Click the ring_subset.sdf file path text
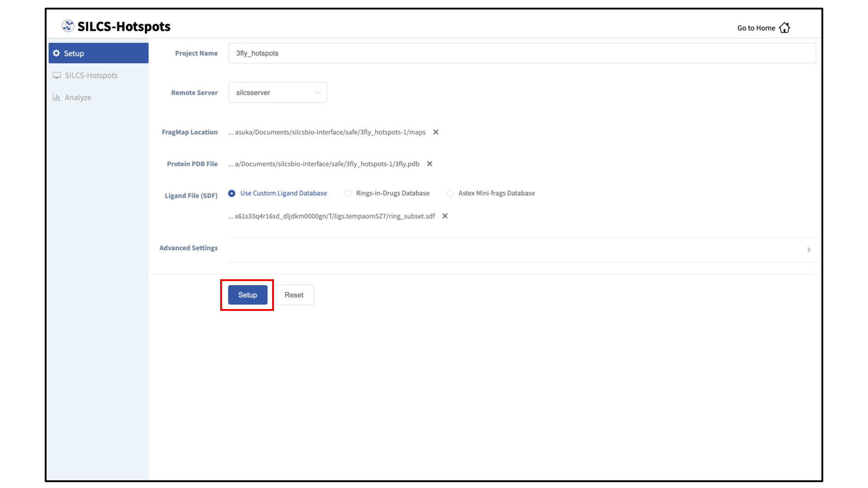 [x=331, y=216]
